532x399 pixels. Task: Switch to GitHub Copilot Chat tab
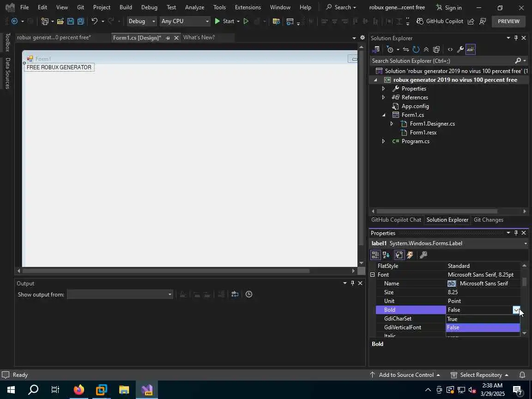[396, 220]
